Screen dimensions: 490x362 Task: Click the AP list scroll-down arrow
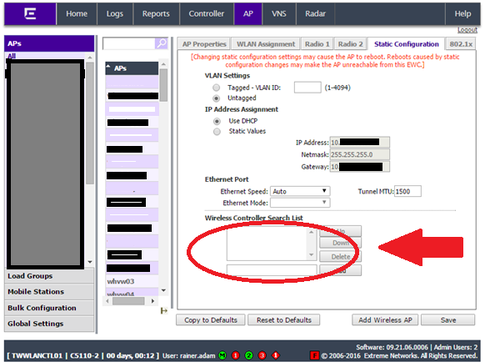pyautogui.click(x=164, y=291)
